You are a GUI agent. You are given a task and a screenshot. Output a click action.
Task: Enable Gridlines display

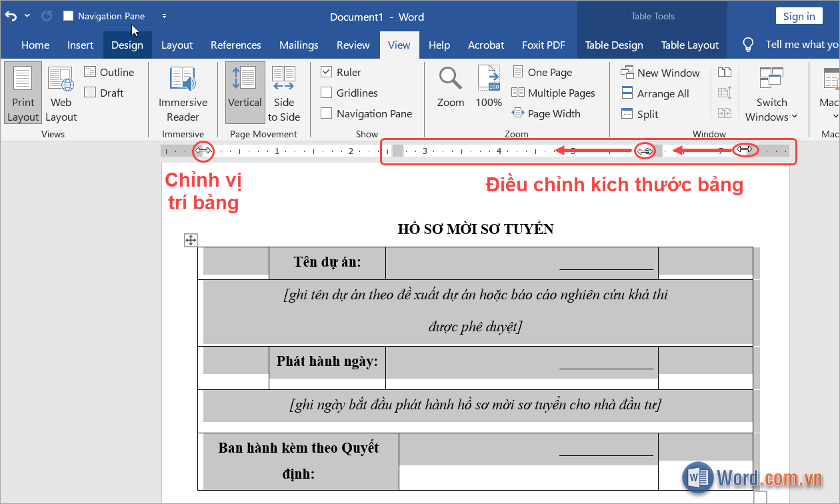(326, 93)
